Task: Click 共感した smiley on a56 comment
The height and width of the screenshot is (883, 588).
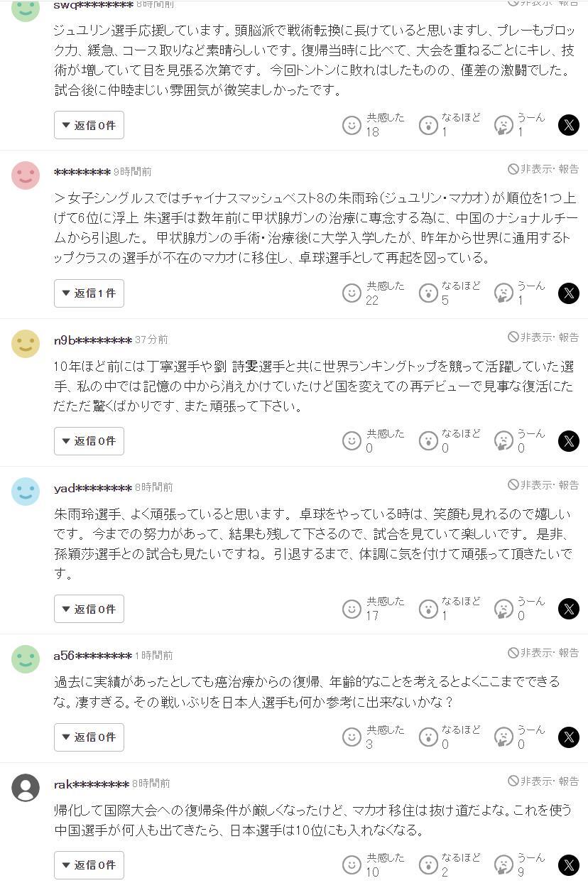Action: tap(352, 737)
